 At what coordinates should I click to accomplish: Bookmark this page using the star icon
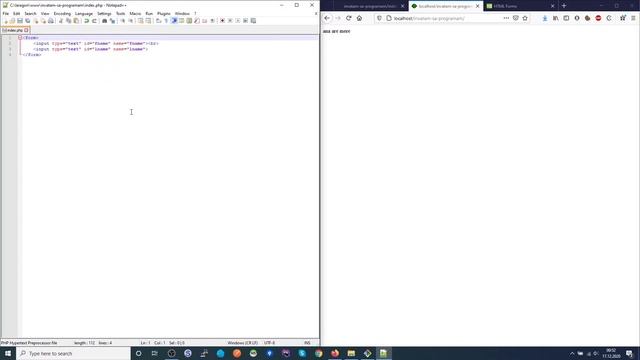pos(525,18)
